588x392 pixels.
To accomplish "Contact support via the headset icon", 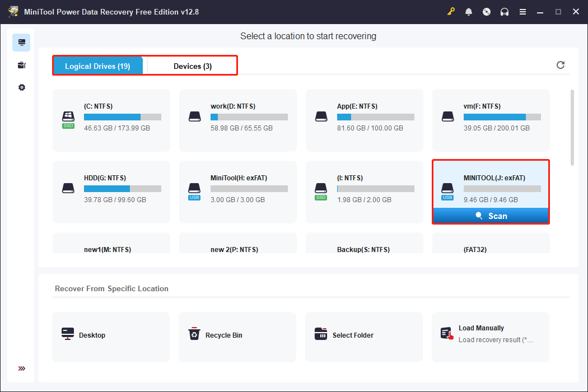I will point(505,11).
